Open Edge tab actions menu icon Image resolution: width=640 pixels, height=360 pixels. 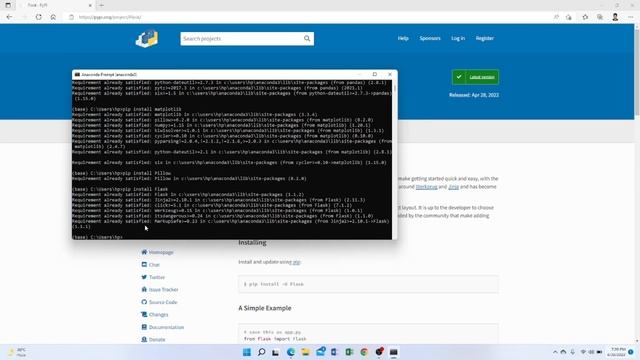click(x=8, y=5)
